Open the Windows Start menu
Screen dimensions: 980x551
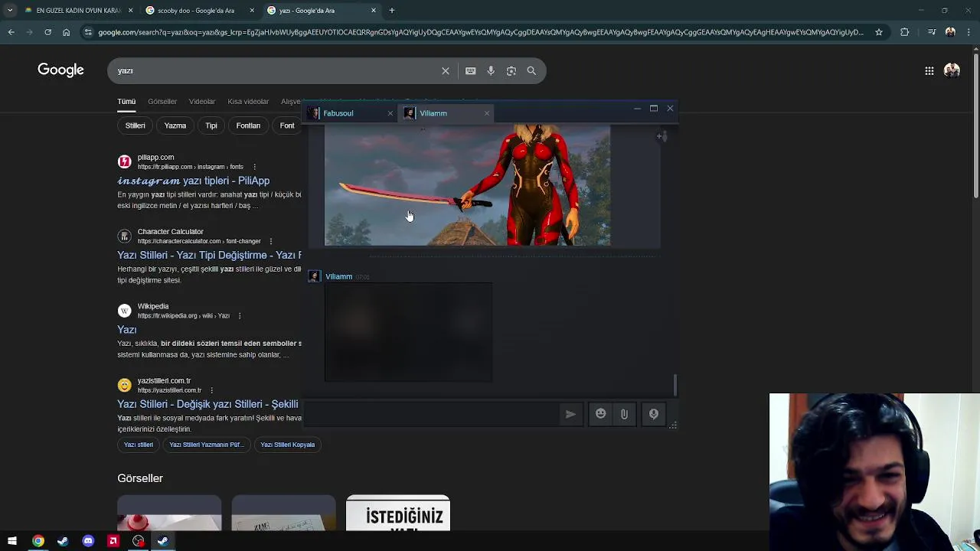[12, 541]
